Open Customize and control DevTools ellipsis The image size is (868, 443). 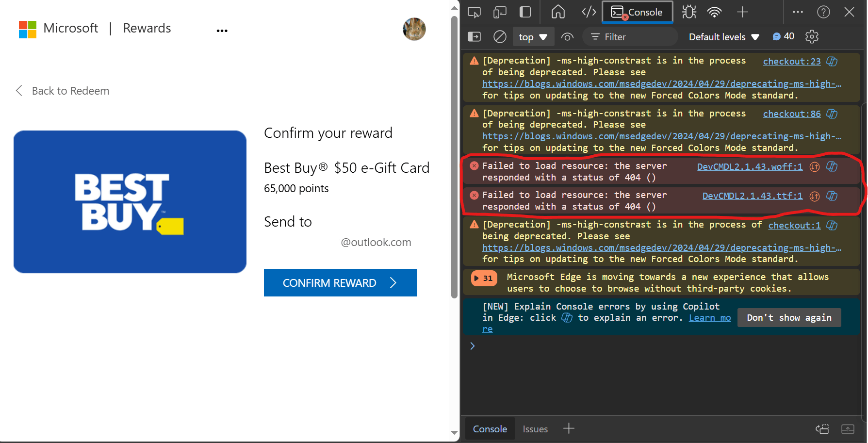point(798,12)
